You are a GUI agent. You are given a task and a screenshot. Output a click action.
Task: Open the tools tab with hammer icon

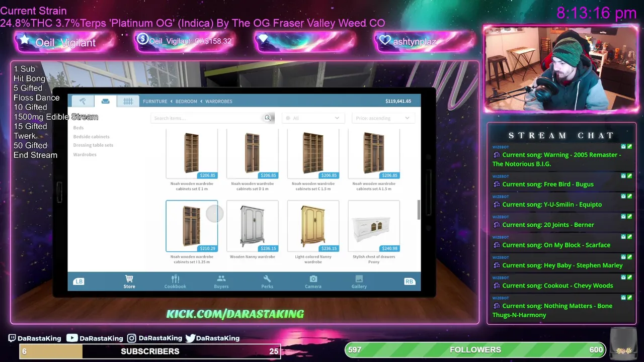click(x=83, y=101)
